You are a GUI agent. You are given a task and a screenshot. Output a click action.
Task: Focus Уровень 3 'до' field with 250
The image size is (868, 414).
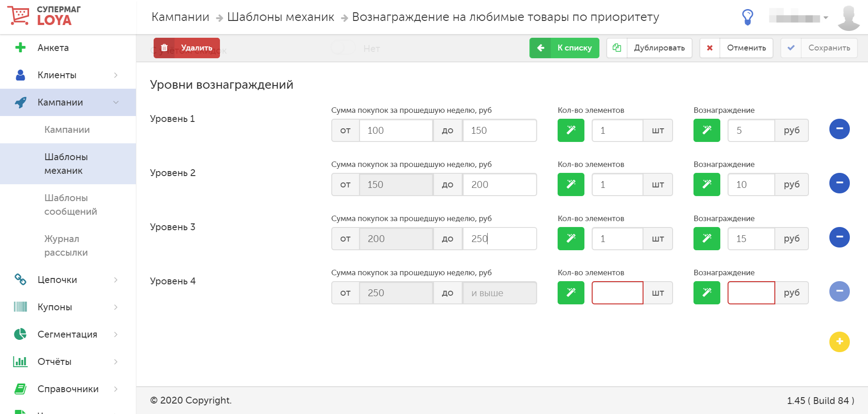tap(499, 239)
